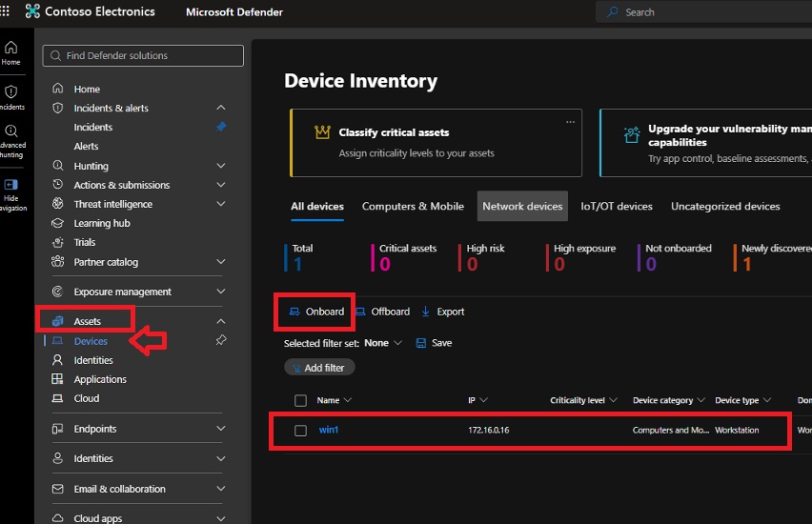
Task: Click the pinned icon beside Incidents
Action: click(x=221, y=127)
